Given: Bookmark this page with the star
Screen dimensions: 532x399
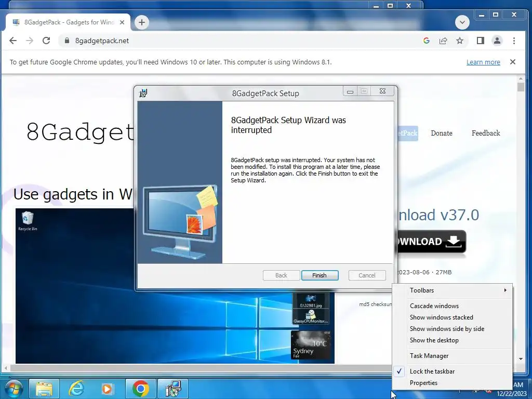Looking at the screenshot, I should [460, 41].
